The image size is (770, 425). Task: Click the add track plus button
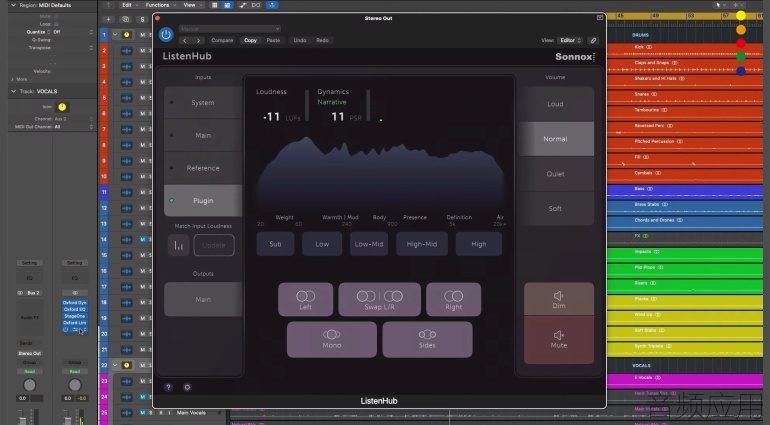click(x=108, y=20)
